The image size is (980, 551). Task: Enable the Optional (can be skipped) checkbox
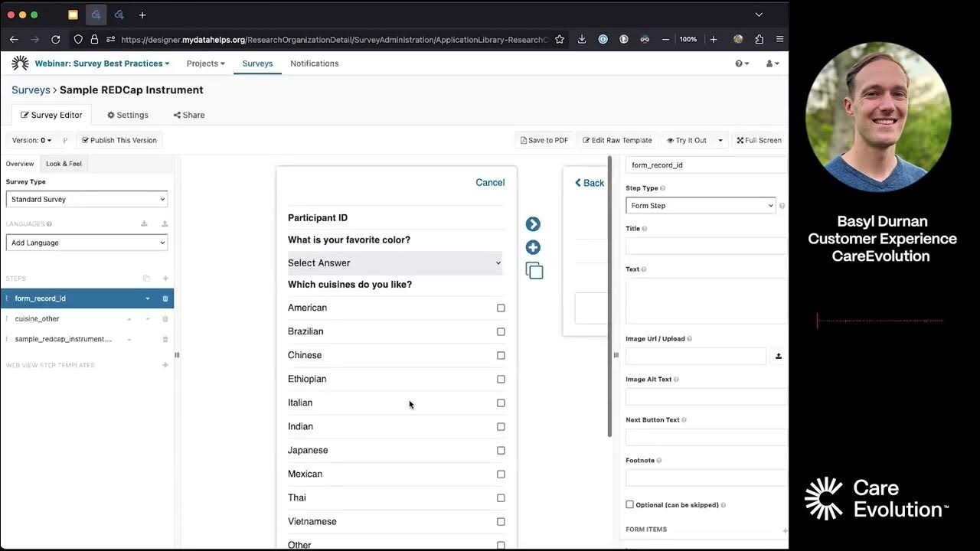(630, 504)
